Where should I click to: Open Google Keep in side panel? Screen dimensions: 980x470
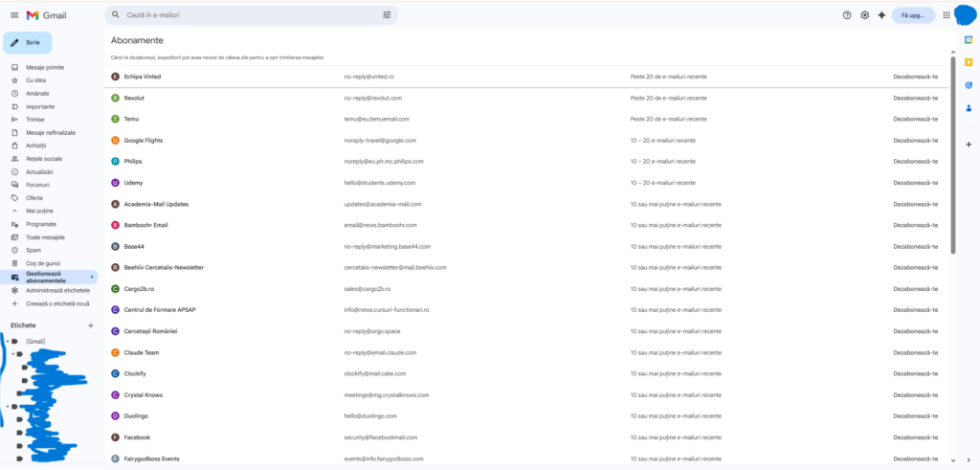tap(969, 62)
